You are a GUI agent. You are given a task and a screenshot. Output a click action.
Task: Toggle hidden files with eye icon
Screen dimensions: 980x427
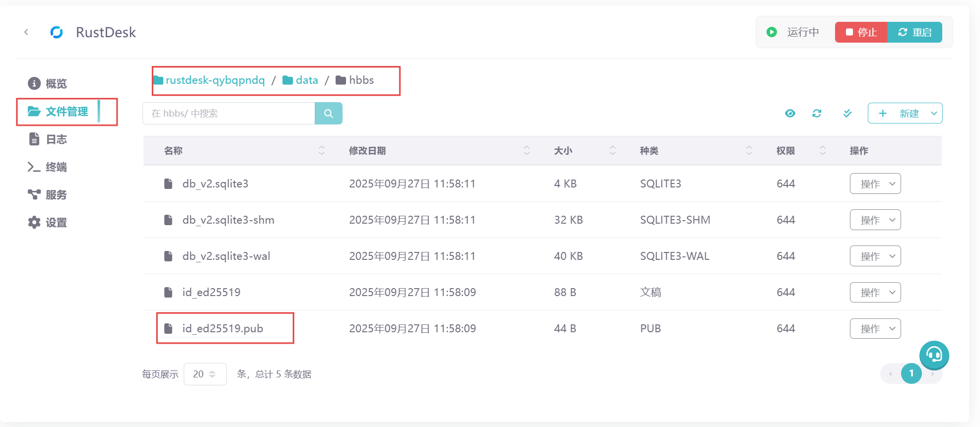[x=790, y=114]
